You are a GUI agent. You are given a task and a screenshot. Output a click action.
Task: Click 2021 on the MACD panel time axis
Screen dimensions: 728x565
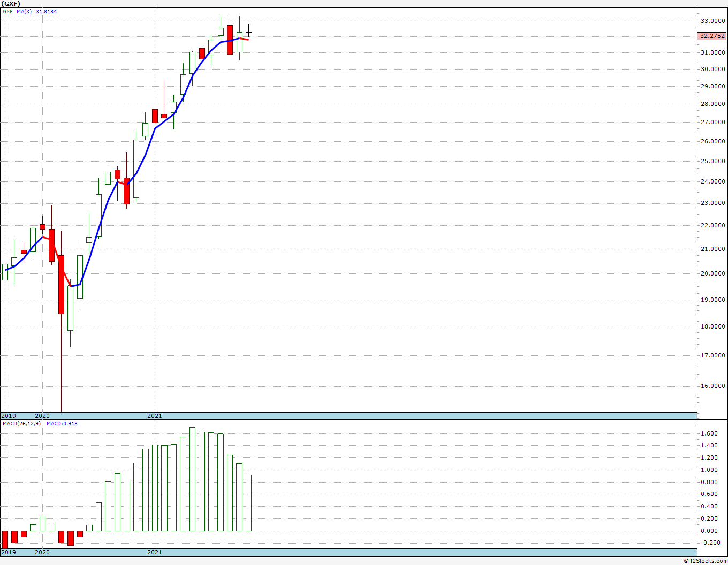point(155,552)
